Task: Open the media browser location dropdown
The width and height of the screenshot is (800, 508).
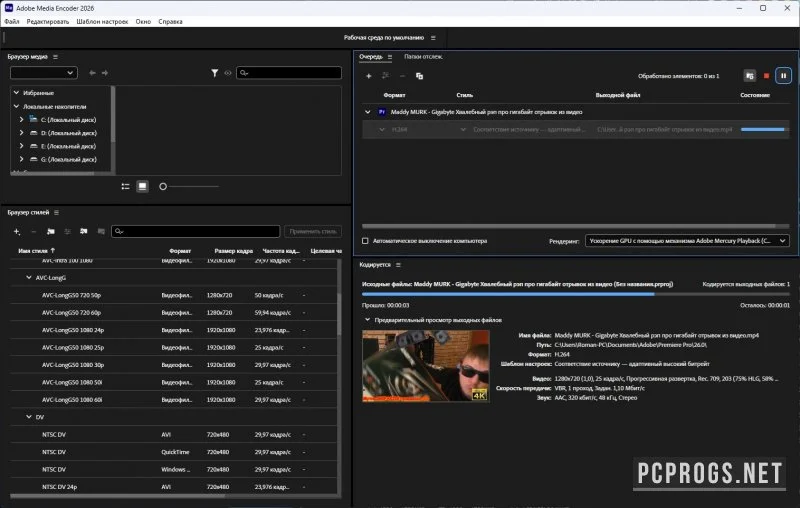Action: [44, 73]
